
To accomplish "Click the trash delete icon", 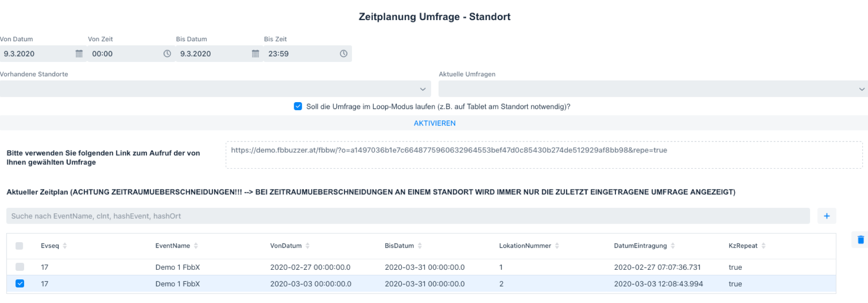I will pyautogui.click(x=860, y=240).
